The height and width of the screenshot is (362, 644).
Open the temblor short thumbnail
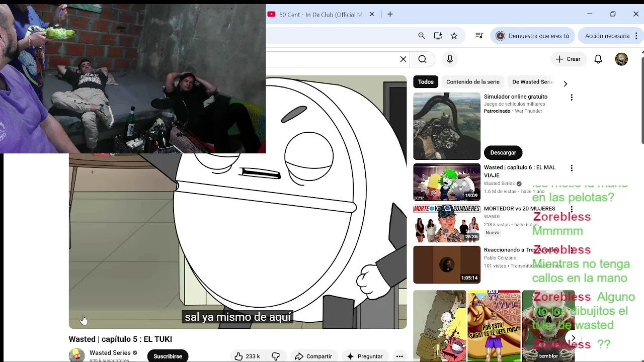[x=548, y=325]
